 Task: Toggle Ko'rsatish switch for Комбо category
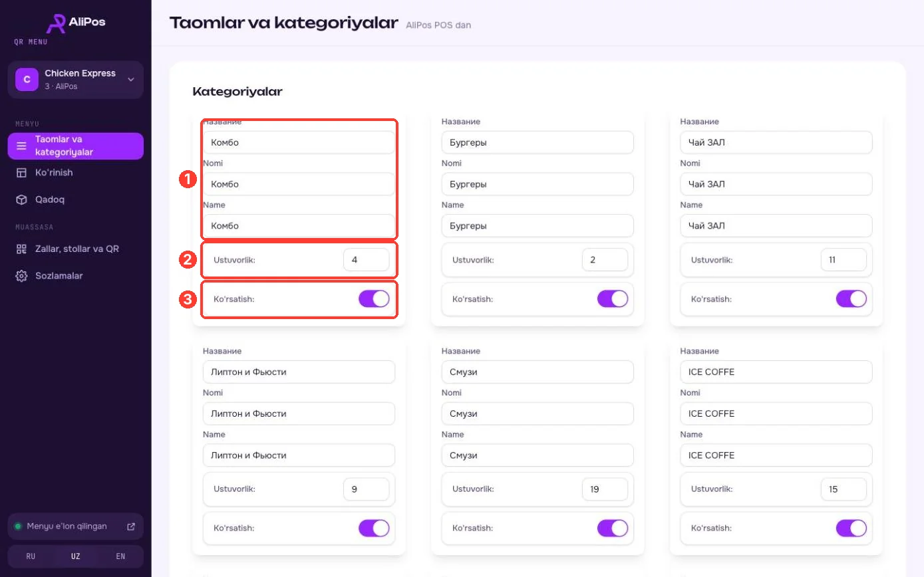coord(374,299)
